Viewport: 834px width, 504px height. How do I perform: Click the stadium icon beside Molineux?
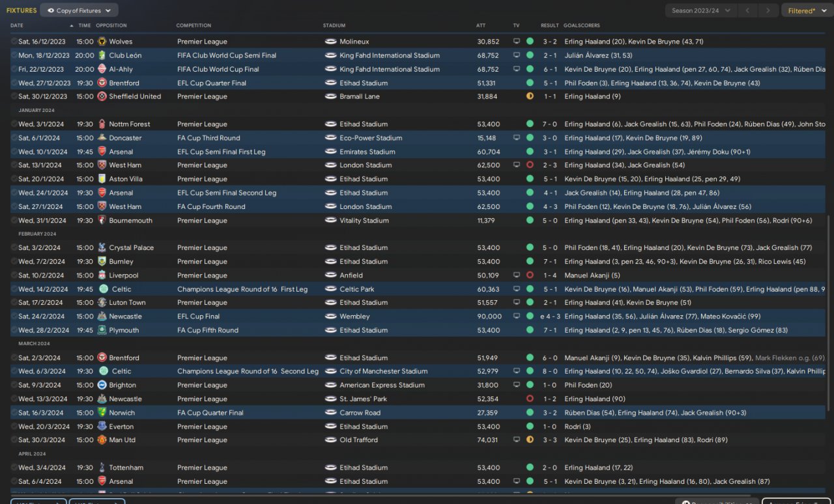point(330,42)
